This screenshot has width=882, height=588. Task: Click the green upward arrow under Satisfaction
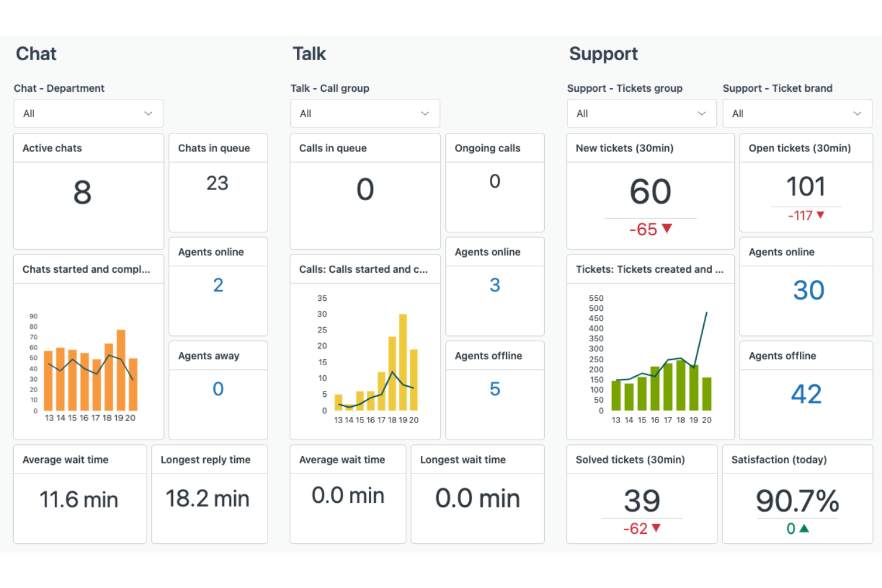803,528
